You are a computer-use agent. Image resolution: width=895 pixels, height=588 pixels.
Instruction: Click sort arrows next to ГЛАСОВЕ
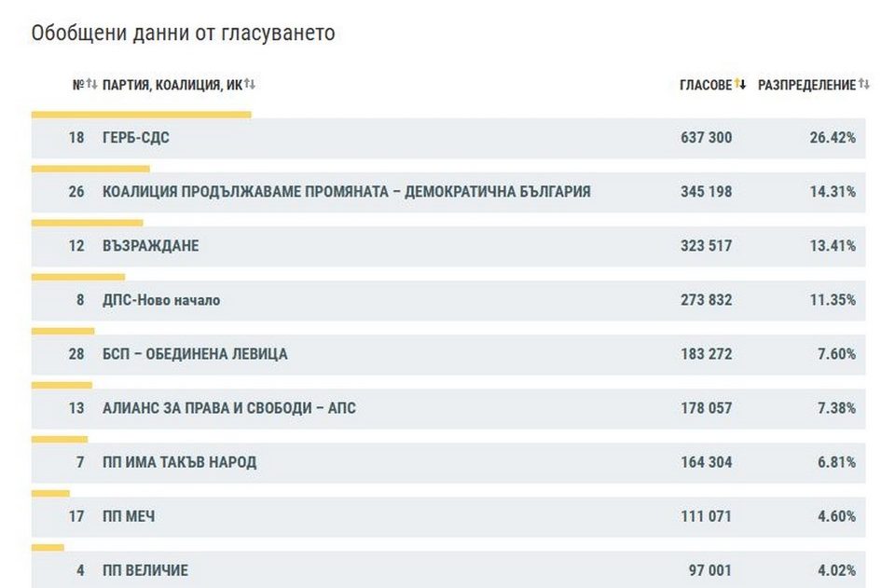741,85
